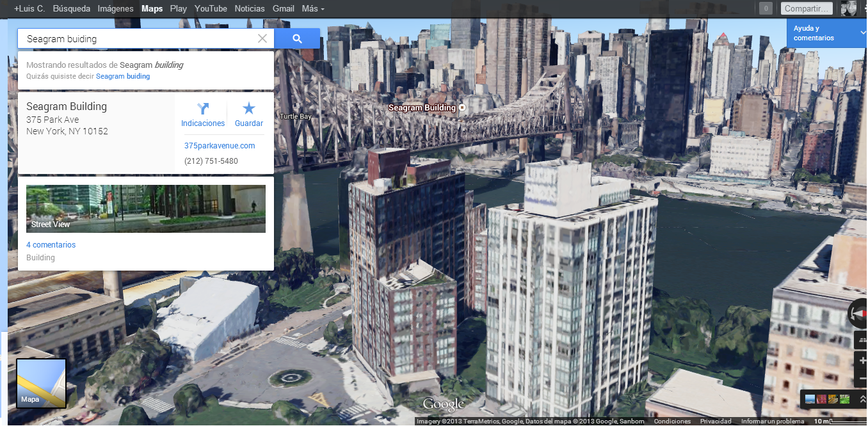Zoom in with the plus button
The image size is (868, 426).
[862, 361]
